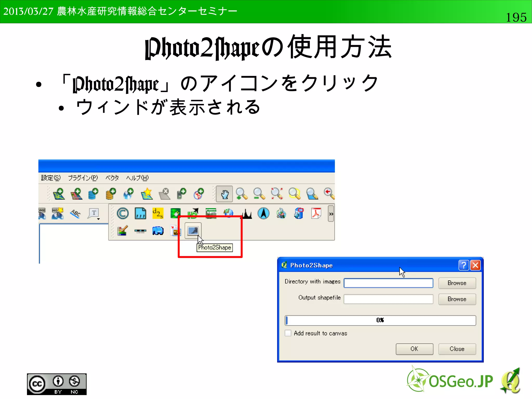The height and width of the screenshot is (399, 532).
Task: Click the New Shapefile Layer star icon
Action: 147,194
